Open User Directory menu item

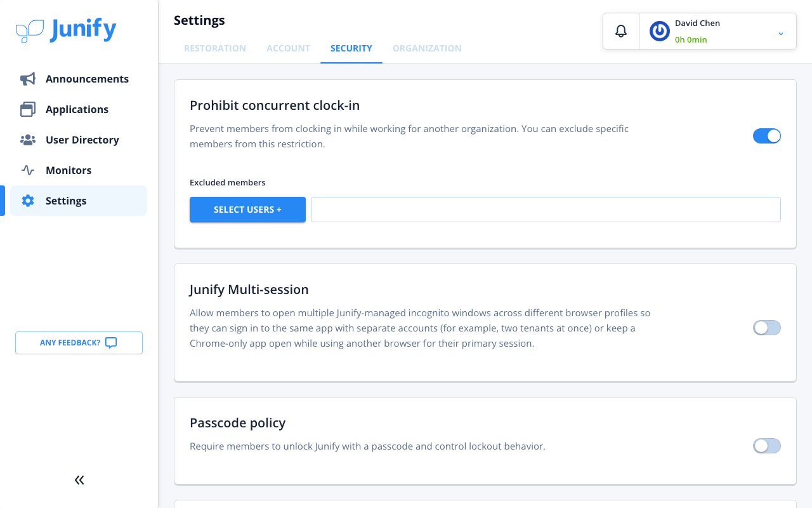coord(79,140)
